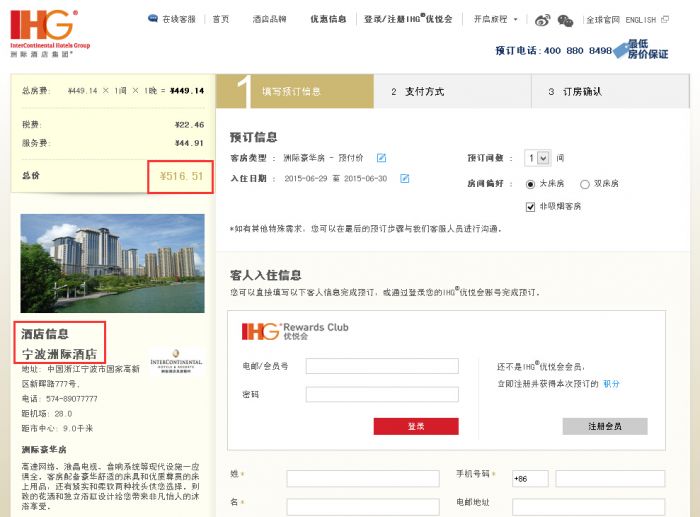700x517 pixels.
Task: Open the 积分 points link
Action: (611, 384)
